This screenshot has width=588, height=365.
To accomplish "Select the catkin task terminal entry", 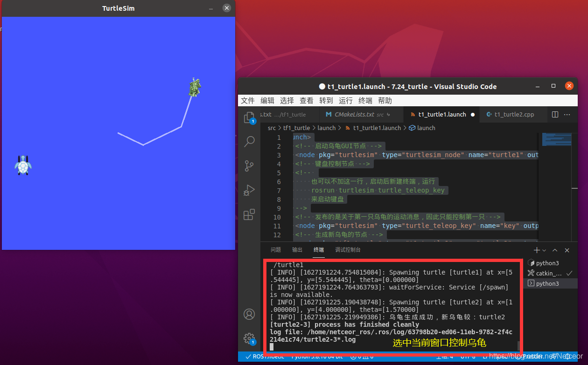I will (x=551, y=273).
